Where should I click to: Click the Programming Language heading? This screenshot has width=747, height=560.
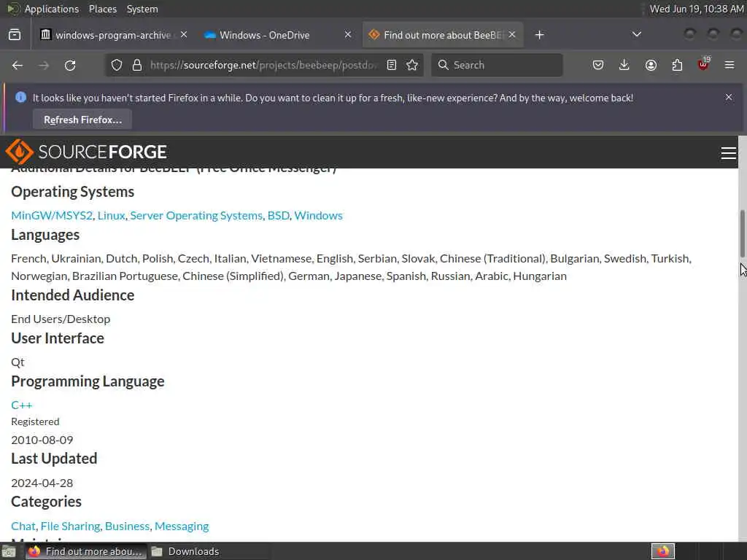[88, 381]
